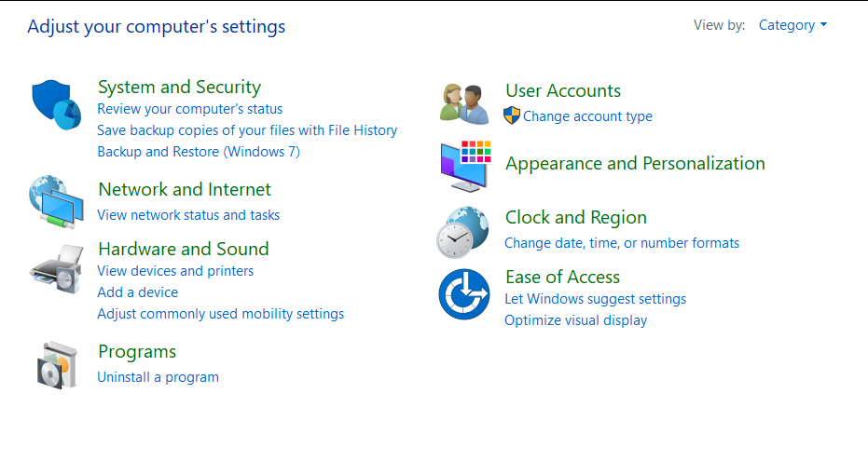Open the Programs disc box icon
Viewport: 868px width, 475px height.
57,365
